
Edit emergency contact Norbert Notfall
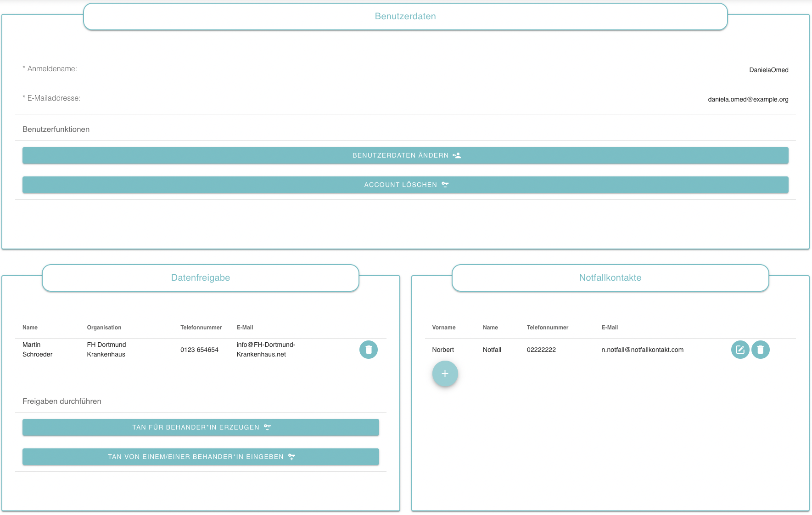(740, 350)
